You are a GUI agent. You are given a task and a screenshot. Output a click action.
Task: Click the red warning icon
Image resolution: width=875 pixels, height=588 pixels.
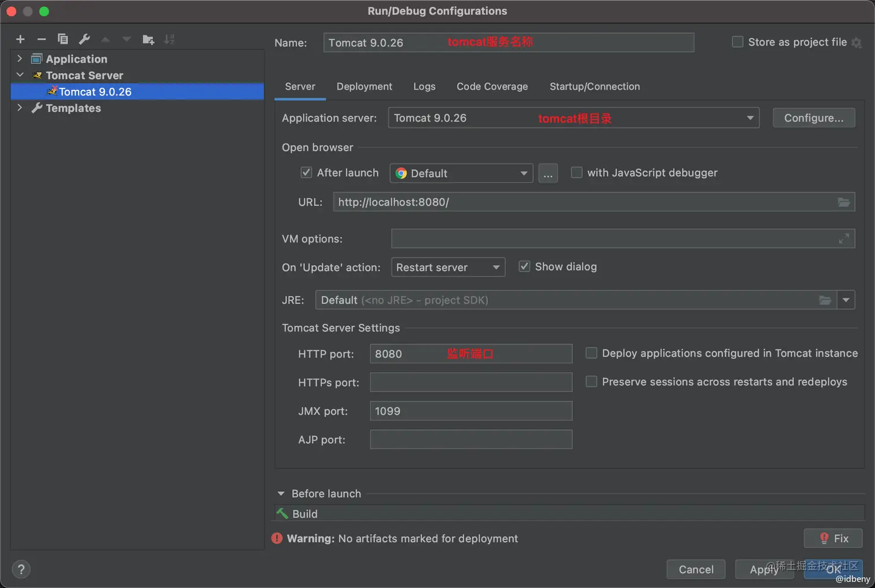pos(277,538)
